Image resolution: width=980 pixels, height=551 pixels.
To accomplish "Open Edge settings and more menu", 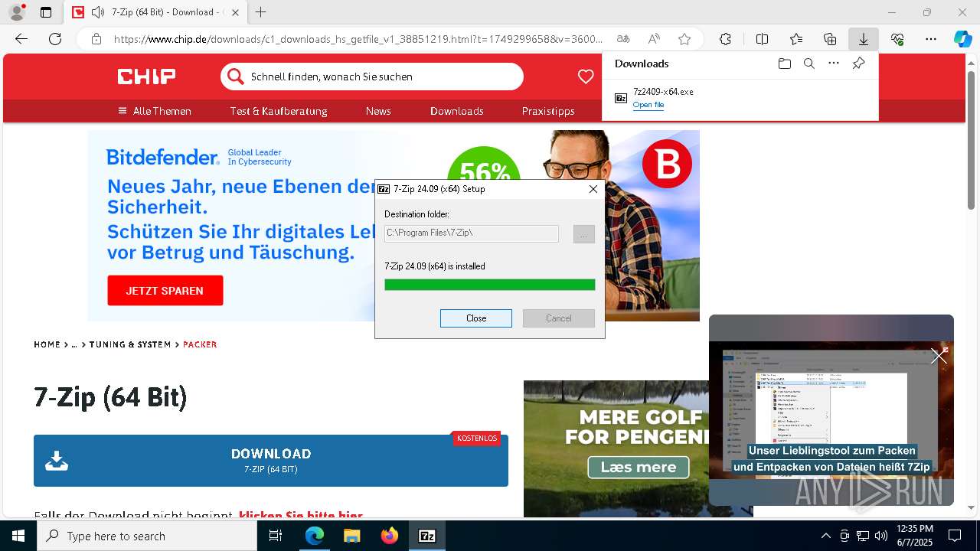I will [x=931, y=39].
